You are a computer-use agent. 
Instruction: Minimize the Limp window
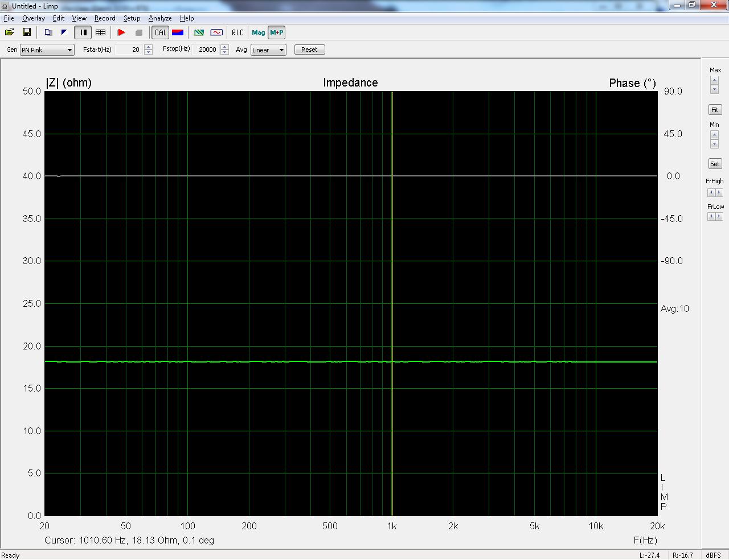point(676,5)
